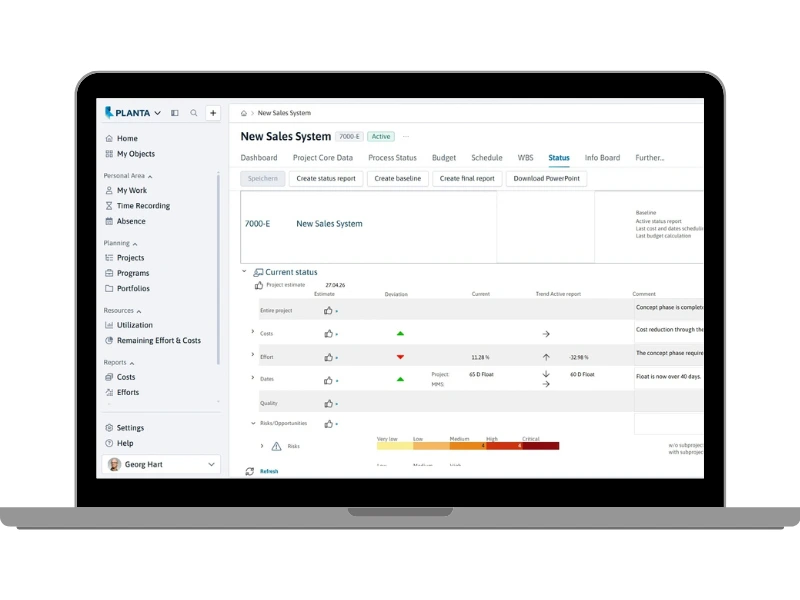Click Effort row thumbs-up estimate

tap(328, 357)
